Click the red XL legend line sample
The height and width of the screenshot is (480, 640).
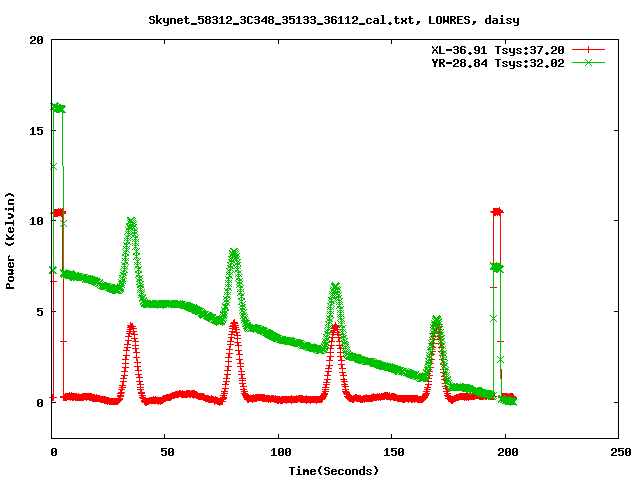coord(588,50)
